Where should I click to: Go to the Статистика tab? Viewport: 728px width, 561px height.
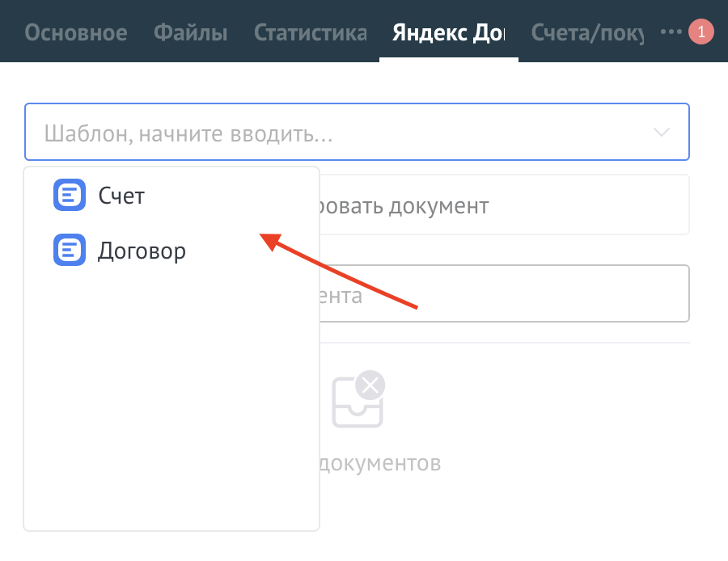pyautogui.click(x=310, y=33)
